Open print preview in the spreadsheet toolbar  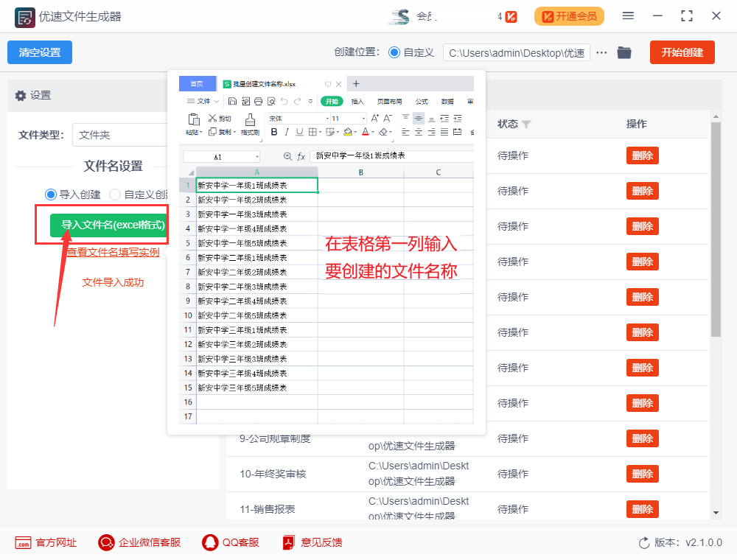[x=271, y=101]
